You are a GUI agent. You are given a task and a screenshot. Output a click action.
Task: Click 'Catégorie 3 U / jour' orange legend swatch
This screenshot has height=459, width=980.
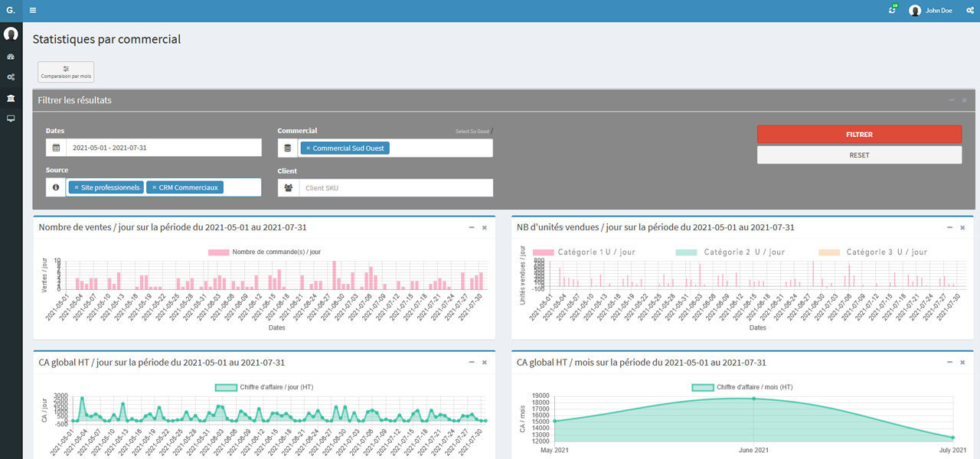tap(829, 252)
